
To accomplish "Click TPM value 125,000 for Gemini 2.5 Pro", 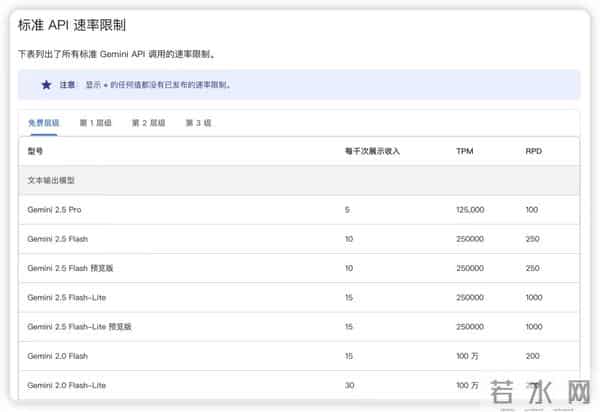I will pyautogui.click(x=470, y=210).
